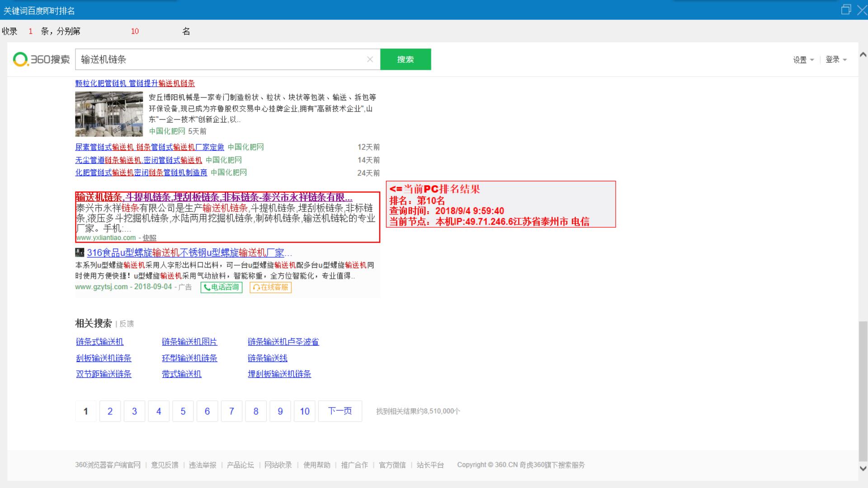This screenshot has width=868, height=488.
Task: Go to results page 10
Action: click(304, 411)
